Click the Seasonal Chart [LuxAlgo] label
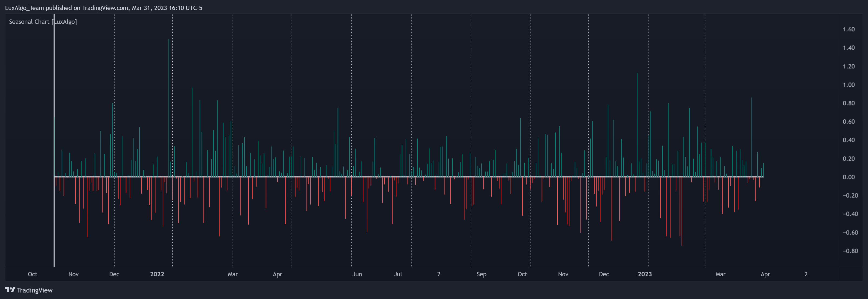 (x=43, y=22)
